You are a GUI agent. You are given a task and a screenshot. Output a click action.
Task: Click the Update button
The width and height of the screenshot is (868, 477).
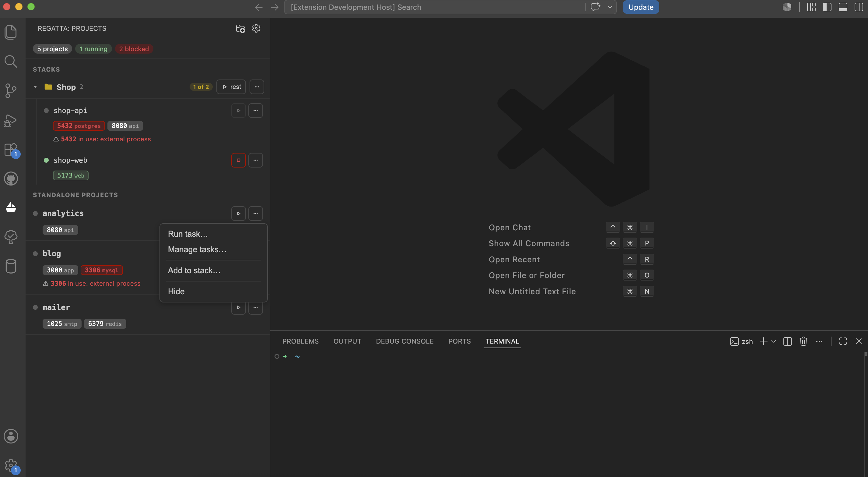click(x=641, y=7)
